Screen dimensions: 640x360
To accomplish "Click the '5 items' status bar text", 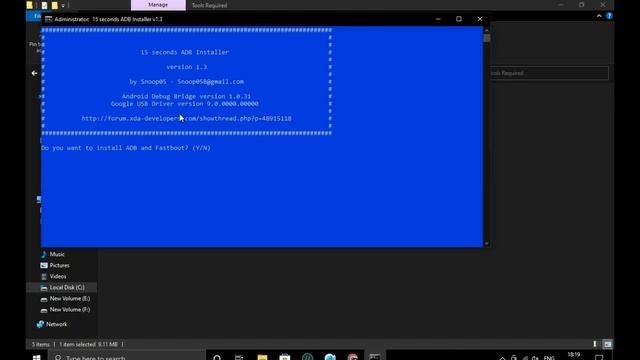I will [x=40, y=344].
